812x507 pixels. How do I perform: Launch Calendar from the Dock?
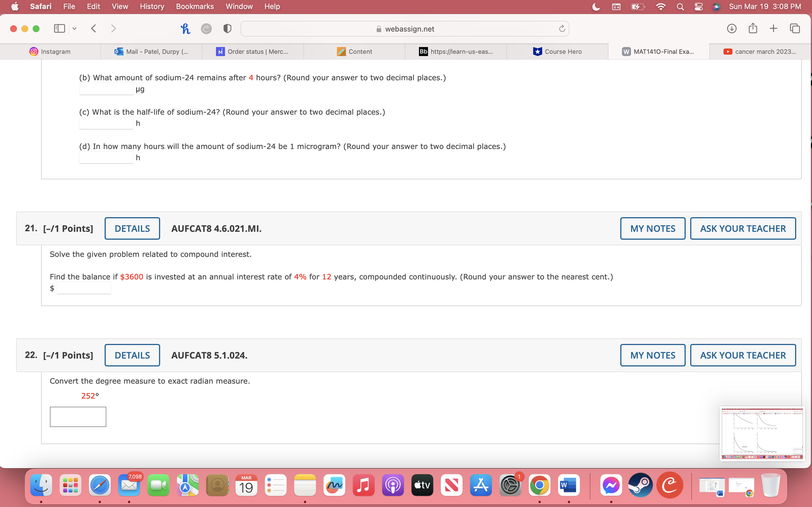246,485
